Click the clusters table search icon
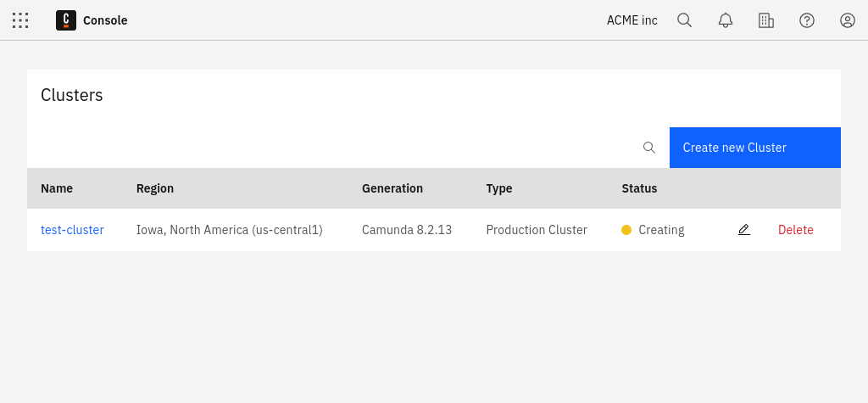The image size is (868, 403). tap(649, 148)
